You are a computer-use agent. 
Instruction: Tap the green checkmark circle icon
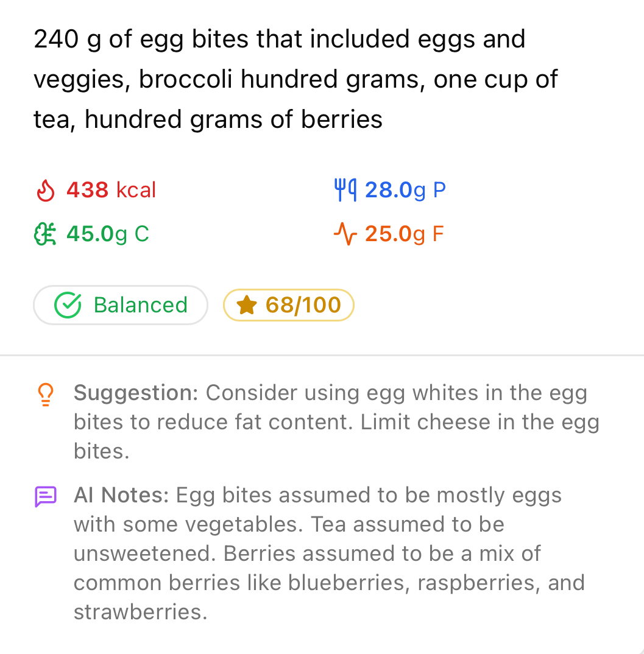pyautogui.click(x=70, y=305)
